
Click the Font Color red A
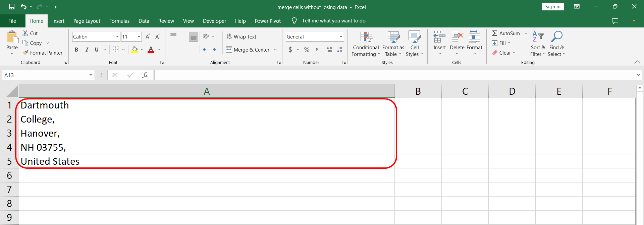tap(151, 50)
